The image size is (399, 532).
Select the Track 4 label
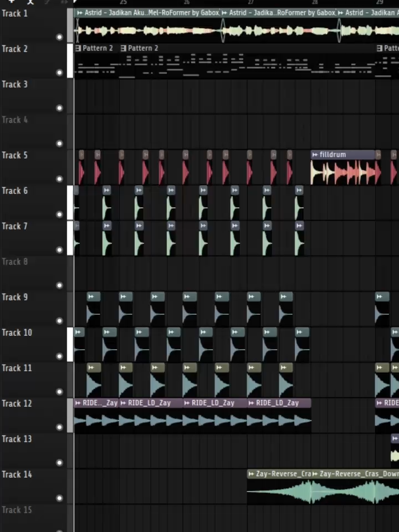(x=14, y=120)
